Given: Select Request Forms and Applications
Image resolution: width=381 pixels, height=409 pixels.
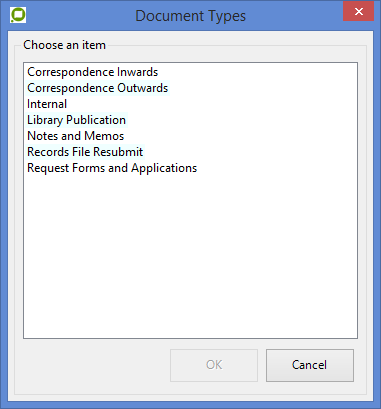Looking at the screenshot, I should [112, 168].
